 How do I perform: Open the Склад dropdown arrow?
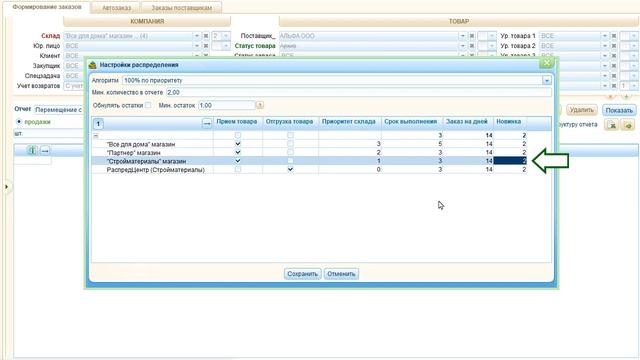click(x=196, y=36)
